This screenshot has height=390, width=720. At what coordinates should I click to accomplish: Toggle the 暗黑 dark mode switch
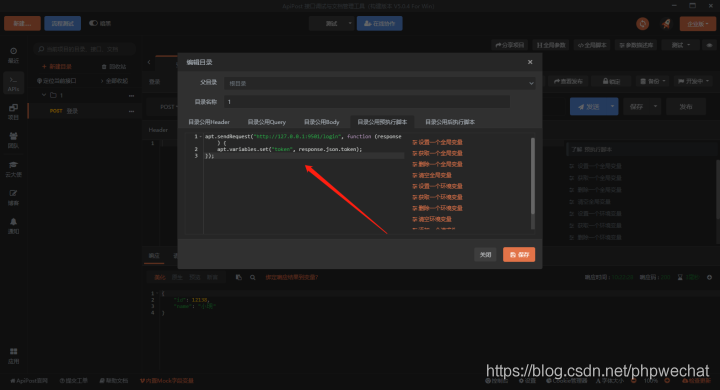[x=94, y=23]
